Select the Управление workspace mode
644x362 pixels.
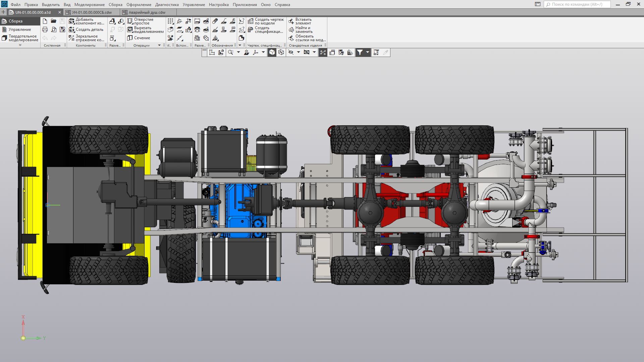(19, 29)
